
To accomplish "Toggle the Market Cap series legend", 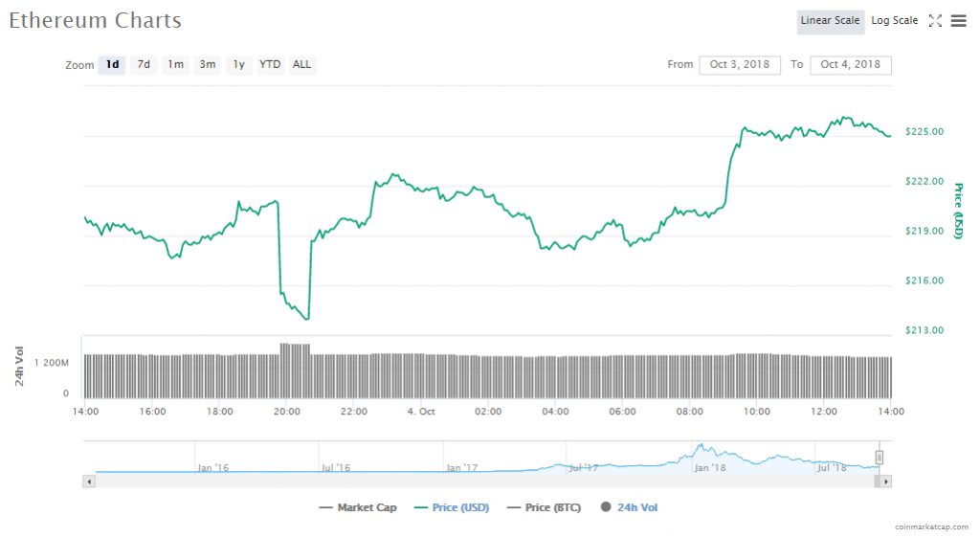I will (357, 507).
